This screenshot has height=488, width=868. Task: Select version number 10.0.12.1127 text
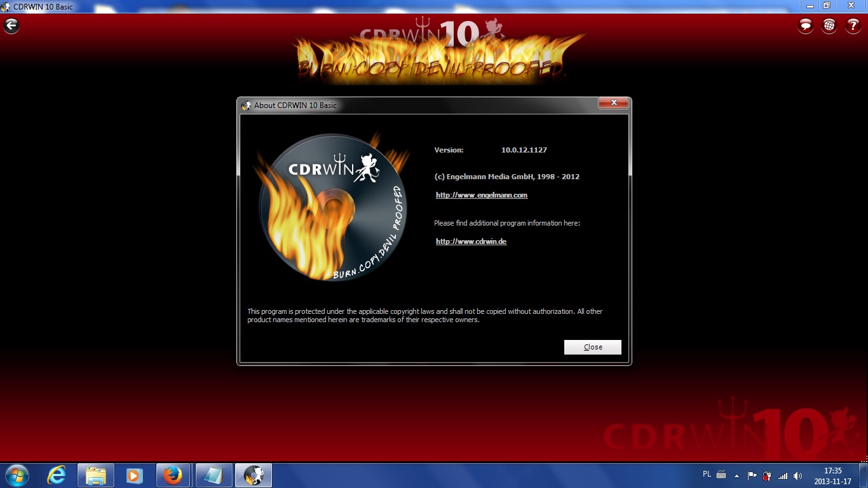coord(524,150)
